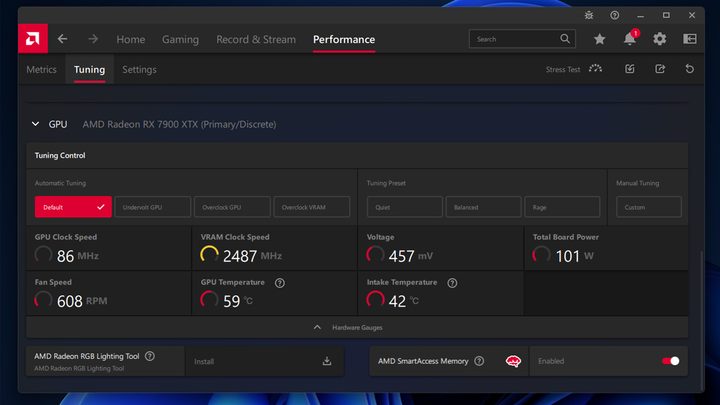Show GPU Temperature help tooltip
The height and width of the screenshot is (405, 720).
[280, 283]
